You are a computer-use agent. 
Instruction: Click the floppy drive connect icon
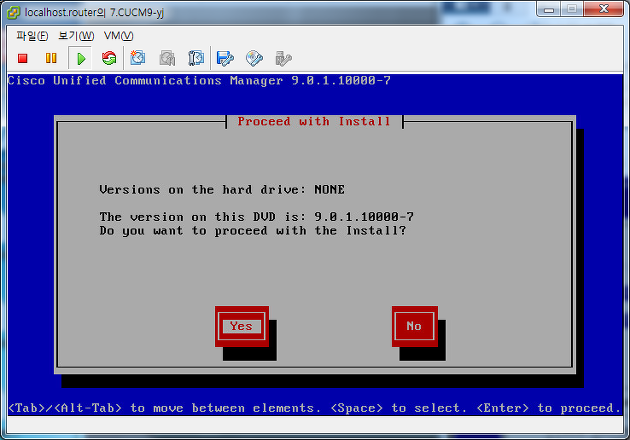[225, 59]
